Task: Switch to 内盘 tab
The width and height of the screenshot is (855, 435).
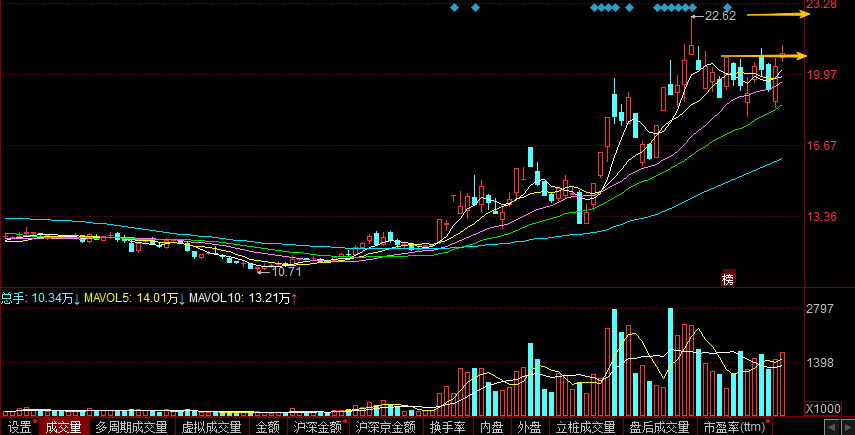Action: pyautogui.click(x=492, y=427)
